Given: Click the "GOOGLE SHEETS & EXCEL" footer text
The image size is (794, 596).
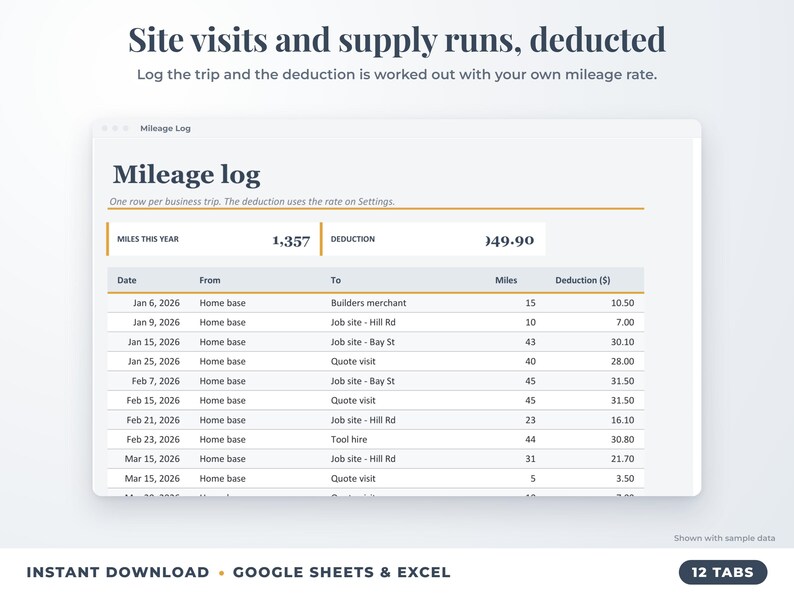Looking at the screenshot, I should (341, 572).
